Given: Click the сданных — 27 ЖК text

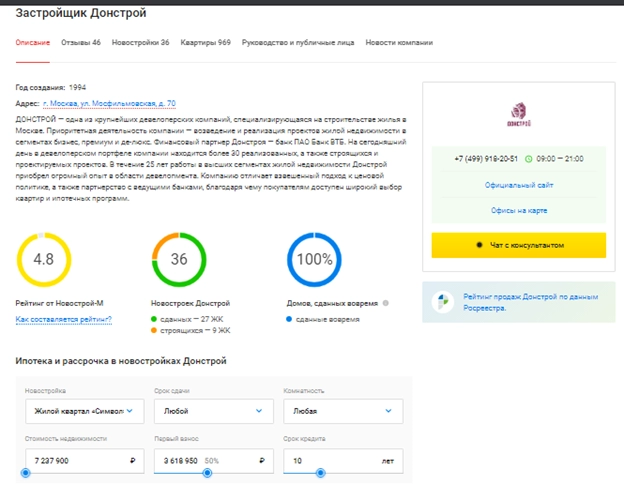Looking at the screenshot, I should tap(192, 319).
